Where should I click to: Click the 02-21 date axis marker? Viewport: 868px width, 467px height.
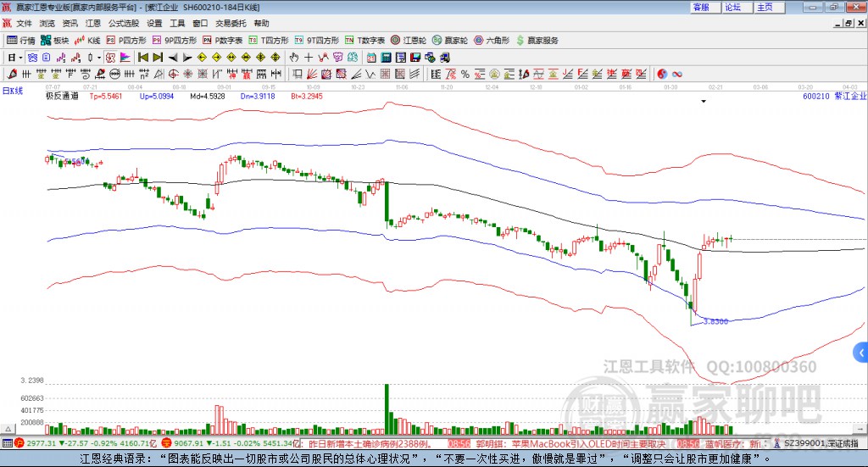click(x=715, y=87)
